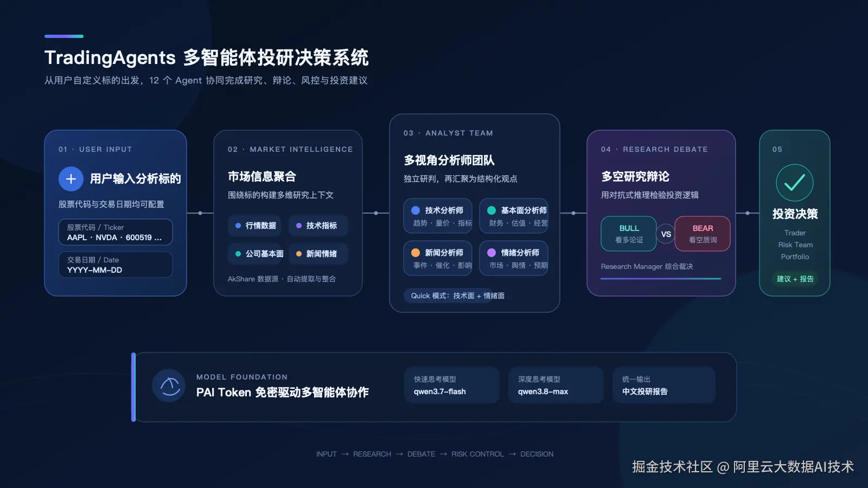Click the green checkmark icon above 投资决策
868x488 pixels.
(795, 183)
